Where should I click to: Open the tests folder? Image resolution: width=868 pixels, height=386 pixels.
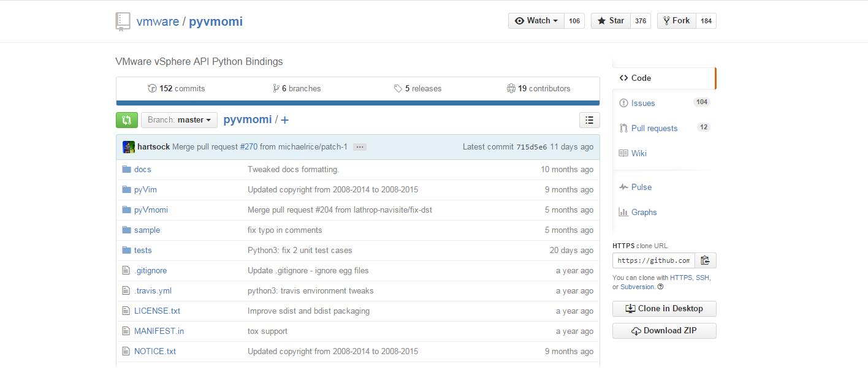143,250
